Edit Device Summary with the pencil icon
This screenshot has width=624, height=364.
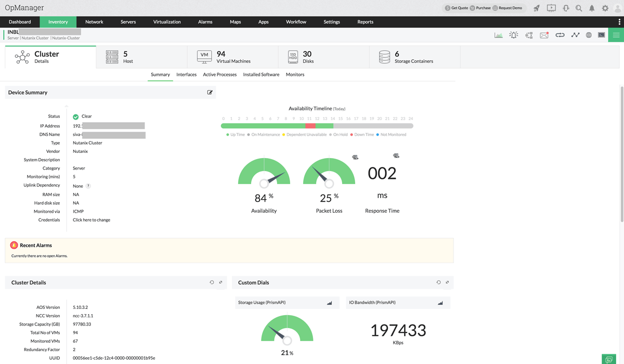pos(210,93)
